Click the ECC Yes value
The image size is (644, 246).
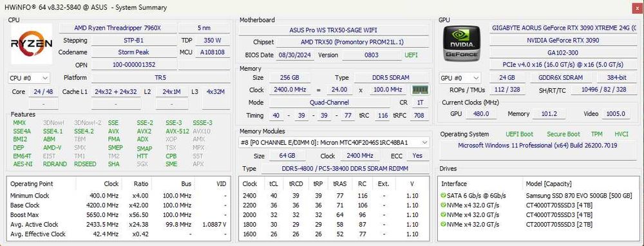pyautogui.click(x=417, y=156)
